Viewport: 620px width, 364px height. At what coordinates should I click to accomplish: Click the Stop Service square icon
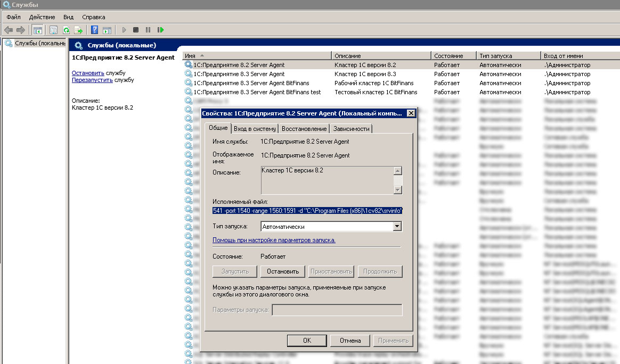pyautogui.click(x=136, y=30)
